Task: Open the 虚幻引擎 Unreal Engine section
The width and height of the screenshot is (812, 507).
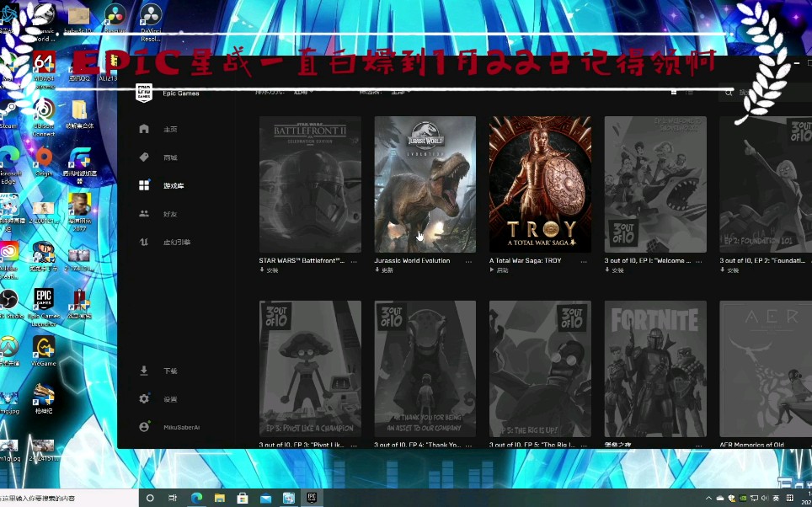Action: coord(177,243)
